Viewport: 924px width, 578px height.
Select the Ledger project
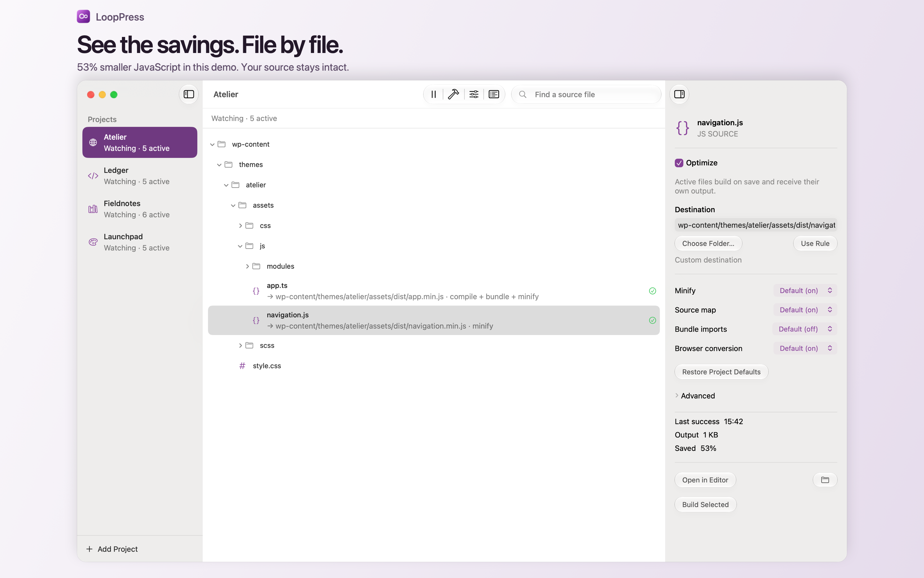coord(140,176)
